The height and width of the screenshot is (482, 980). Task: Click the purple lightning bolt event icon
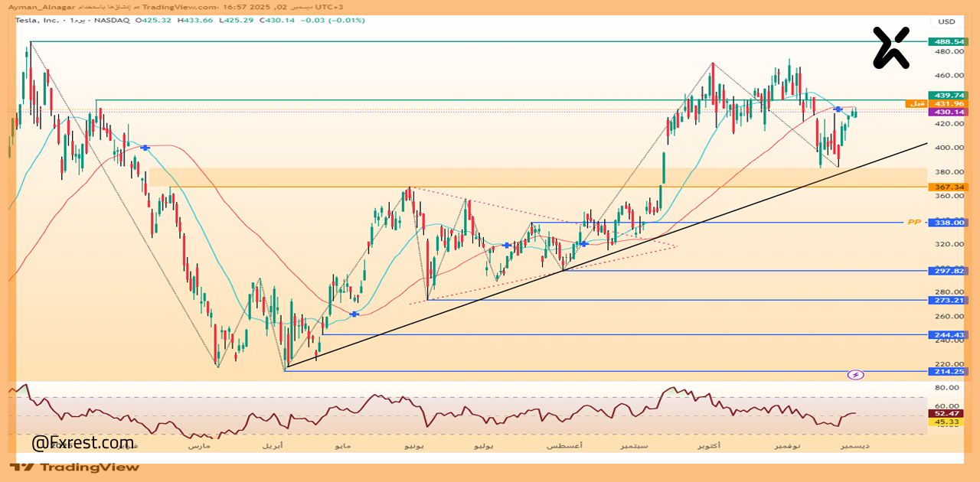(x=856, y=375)
